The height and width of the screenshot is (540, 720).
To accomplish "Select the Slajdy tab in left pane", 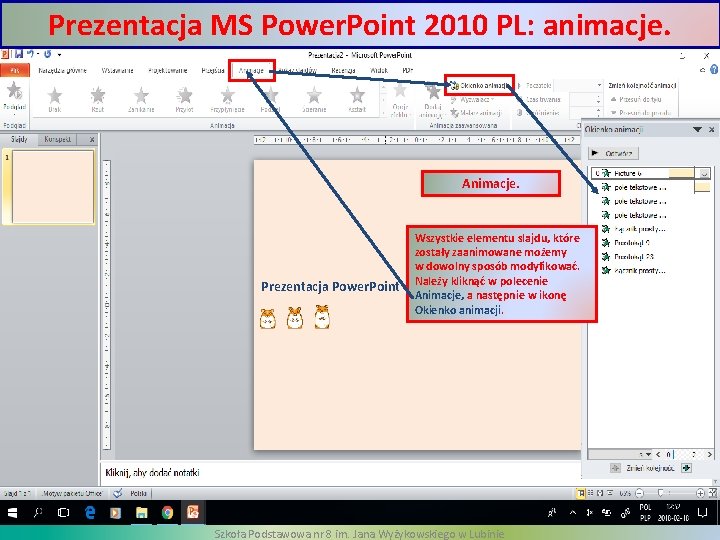I will coord(18,139).
